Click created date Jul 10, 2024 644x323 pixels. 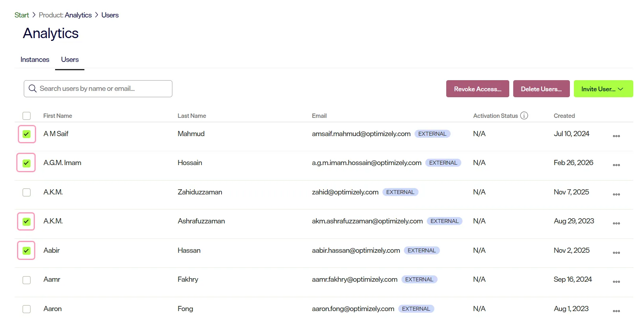(571, 134)
